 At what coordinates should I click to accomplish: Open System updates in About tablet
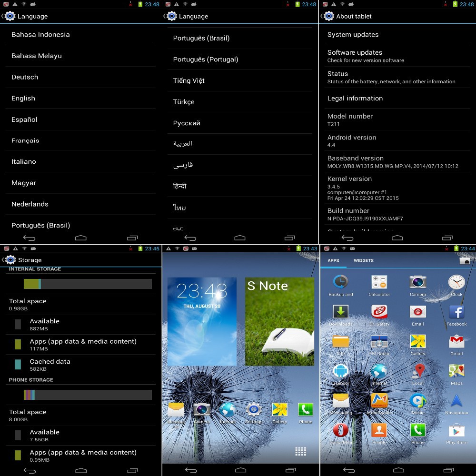tap(353, 35)
